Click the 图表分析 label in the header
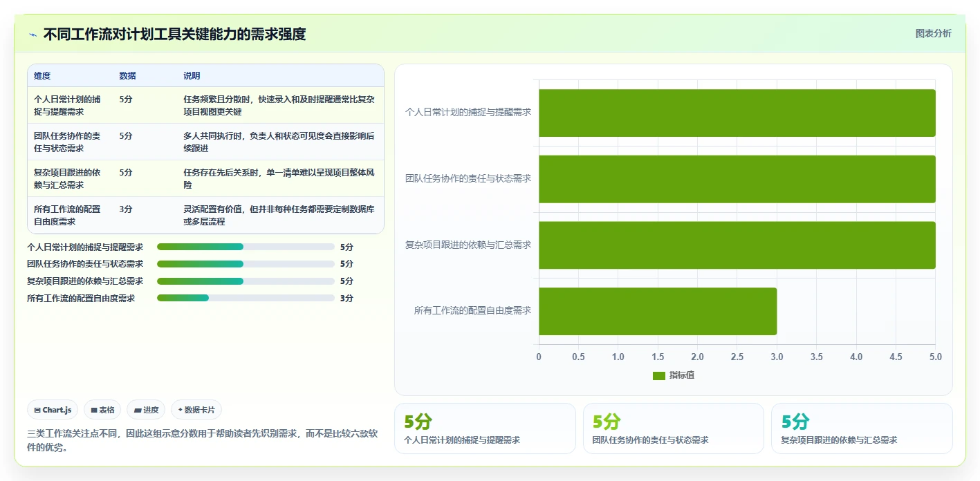Image resolution: width=980 pixels, height=481 pixels. pos(933,33)
